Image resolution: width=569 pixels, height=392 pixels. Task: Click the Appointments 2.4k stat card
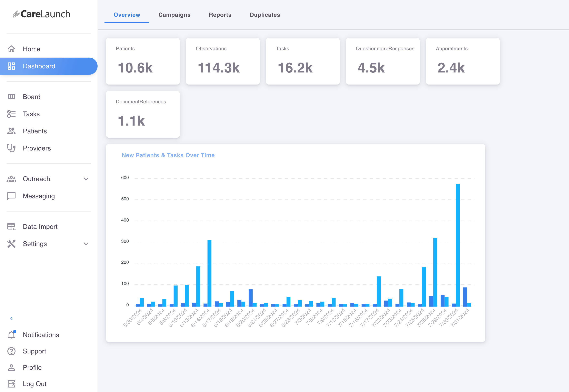coord(463,61)
